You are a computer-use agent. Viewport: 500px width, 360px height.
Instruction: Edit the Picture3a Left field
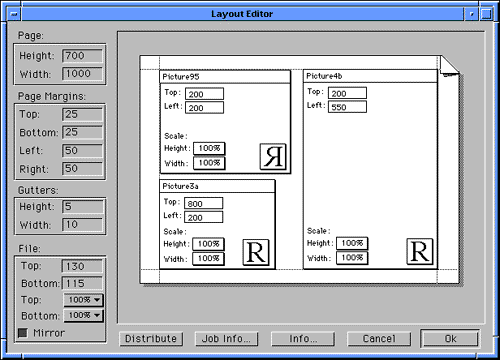coord(204,217)
